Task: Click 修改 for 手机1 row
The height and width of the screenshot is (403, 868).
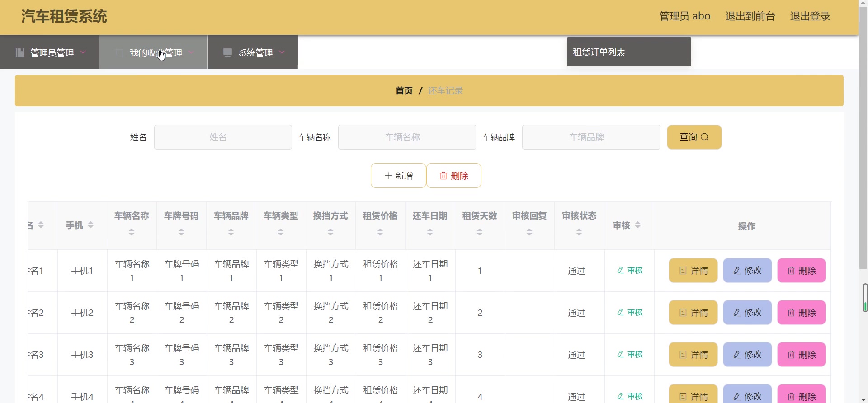Action: [747, 270]
